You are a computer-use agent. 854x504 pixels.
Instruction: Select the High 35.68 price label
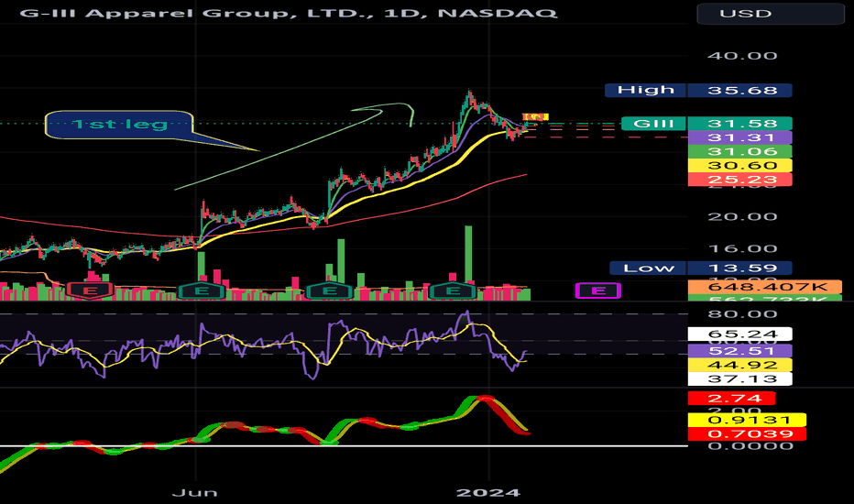(x=698, y=91)
